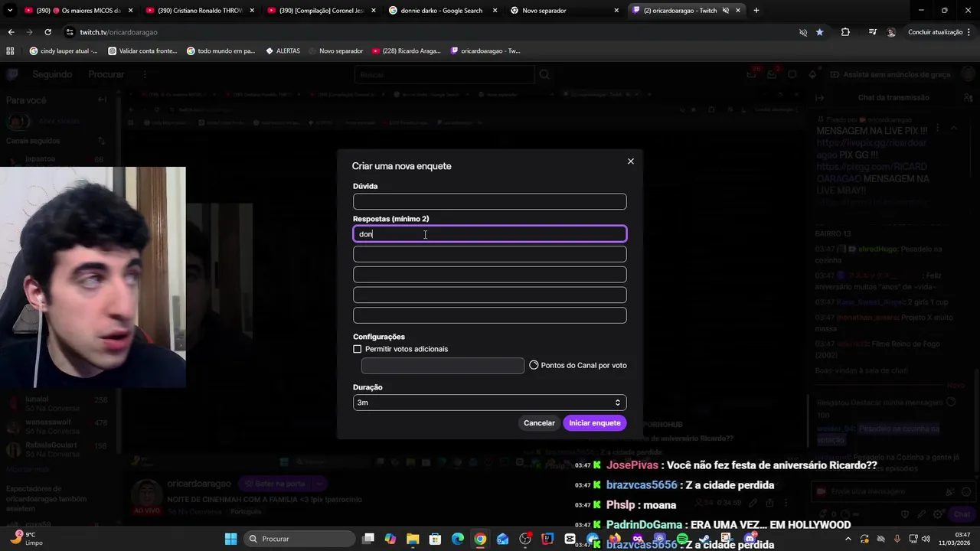Click the Cancelar button
This screenshot has width=980, height=551.
(x=539, y=423)
